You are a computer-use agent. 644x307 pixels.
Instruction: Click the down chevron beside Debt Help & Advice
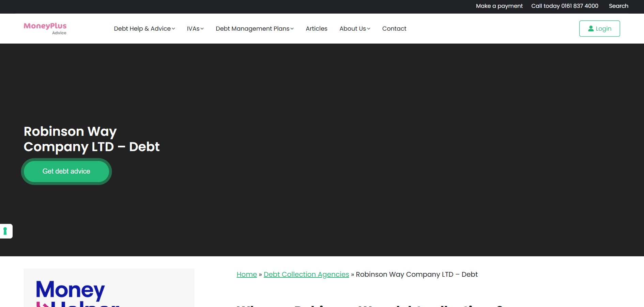[173, 29]
